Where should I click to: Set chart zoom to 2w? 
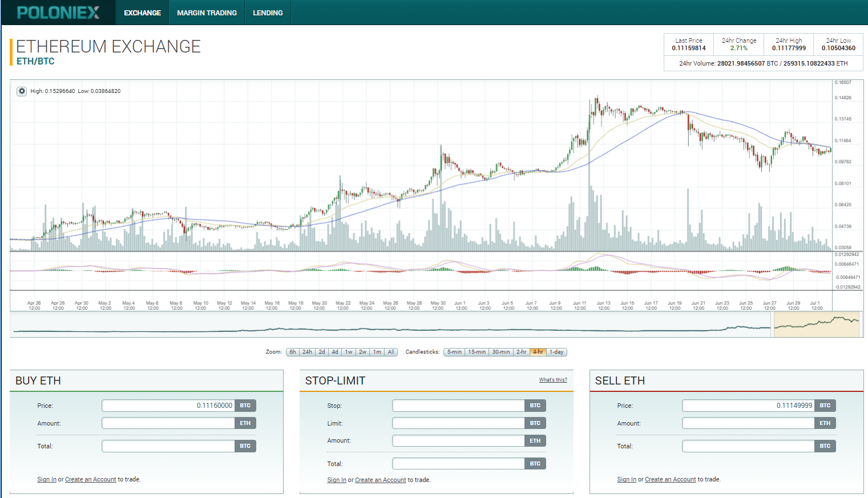click(363, 352)
